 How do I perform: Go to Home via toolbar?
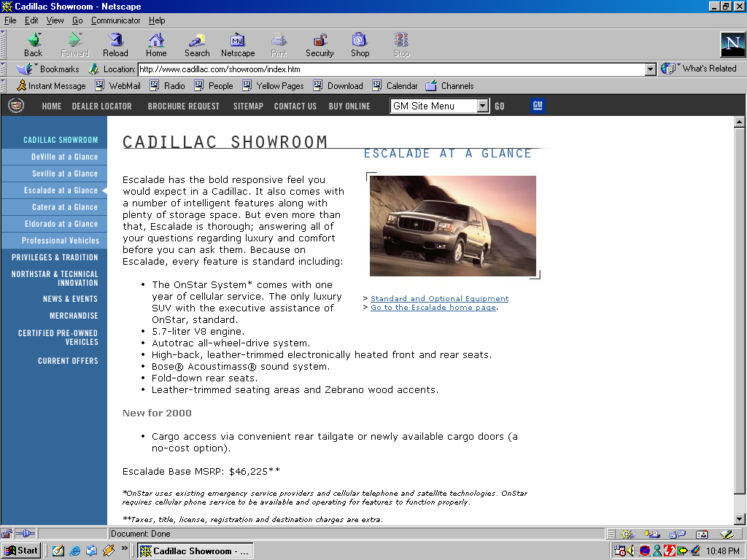[156, 44]
